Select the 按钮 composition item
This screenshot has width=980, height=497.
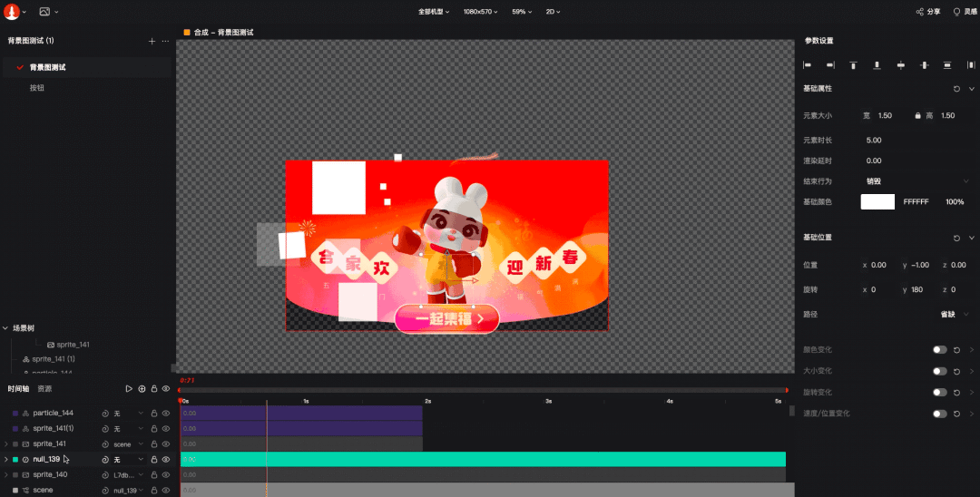pyautogui.click(x=37, y=88)
